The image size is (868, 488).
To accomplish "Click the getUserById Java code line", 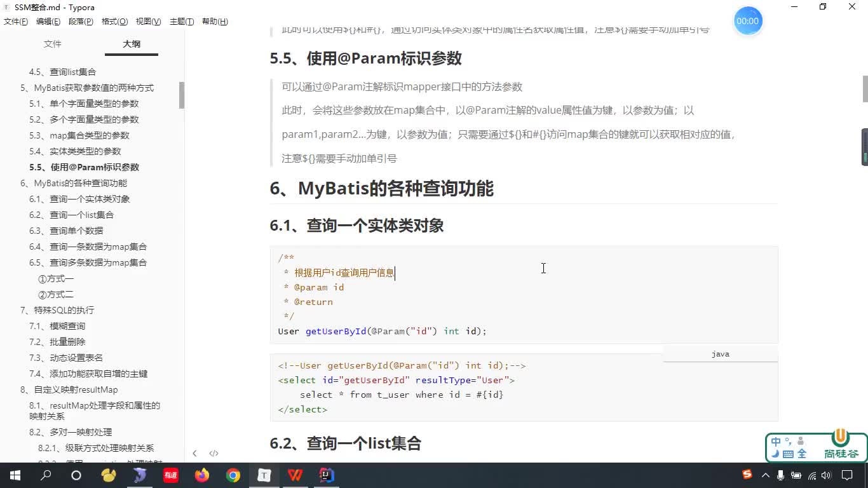I will [382, 331].
